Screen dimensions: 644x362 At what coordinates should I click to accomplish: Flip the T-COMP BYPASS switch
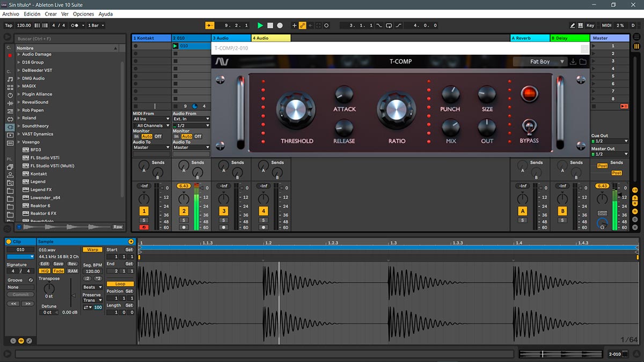529,127
